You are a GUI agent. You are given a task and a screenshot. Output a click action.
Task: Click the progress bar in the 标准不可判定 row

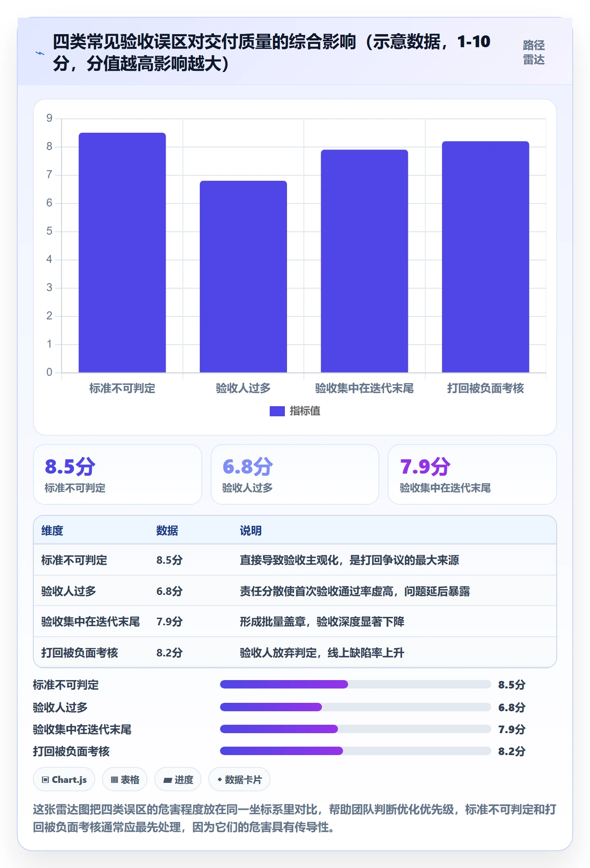point(355,684)
